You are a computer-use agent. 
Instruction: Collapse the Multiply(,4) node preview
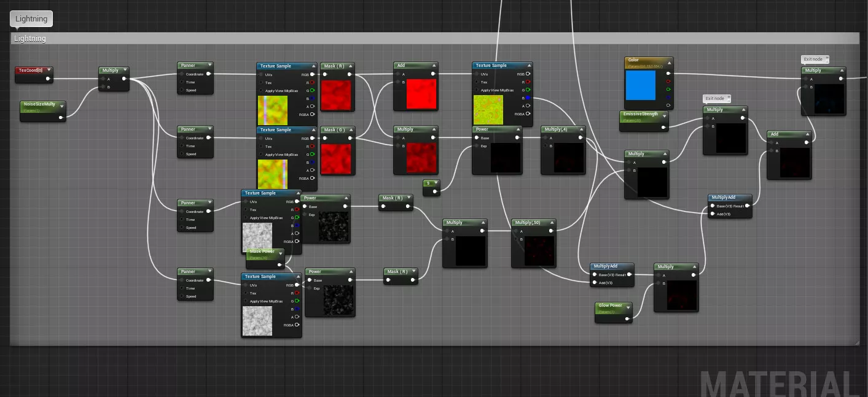(581, 130)
